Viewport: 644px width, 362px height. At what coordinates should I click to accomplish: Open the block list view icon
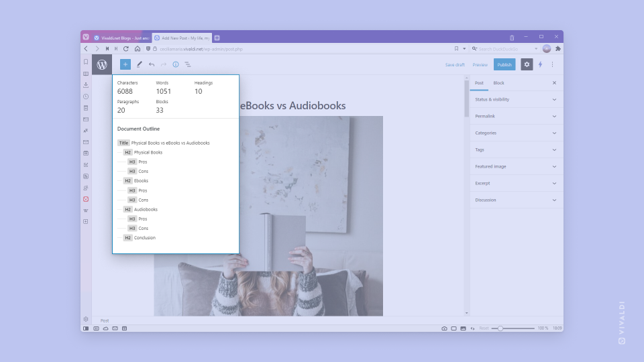(x=188, y=64)
